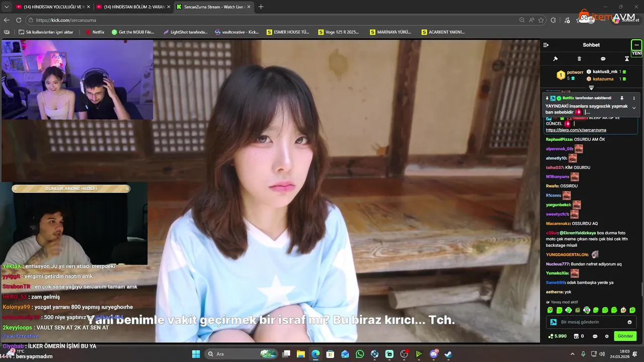Open the Windows Start menu

pos(196,354)
